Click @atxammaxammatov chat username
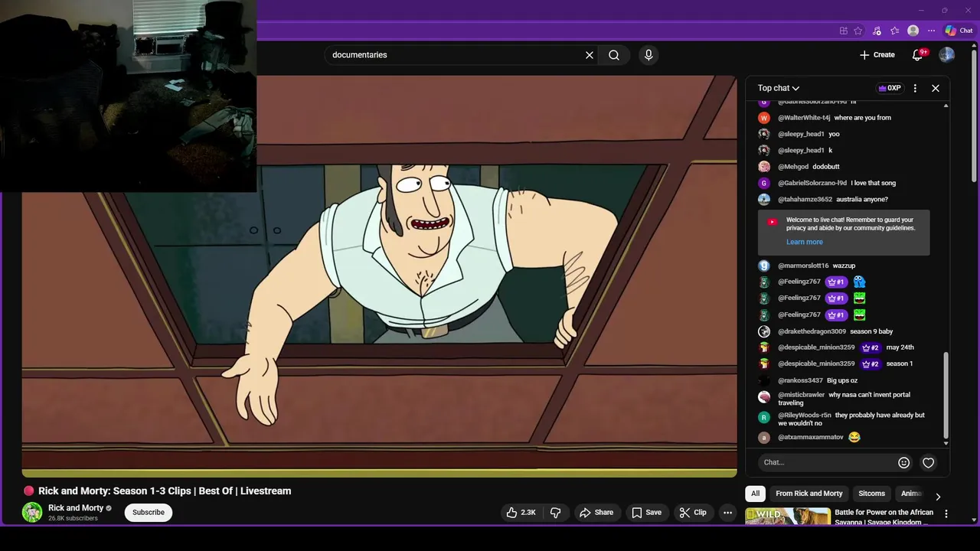 coord(810,438)
